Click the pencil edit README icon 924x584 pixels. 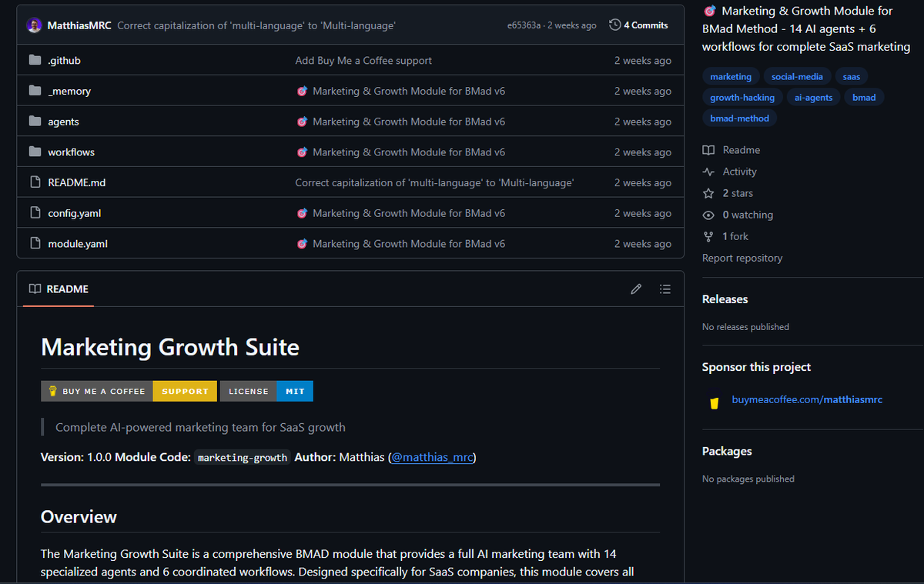point(636,289)
